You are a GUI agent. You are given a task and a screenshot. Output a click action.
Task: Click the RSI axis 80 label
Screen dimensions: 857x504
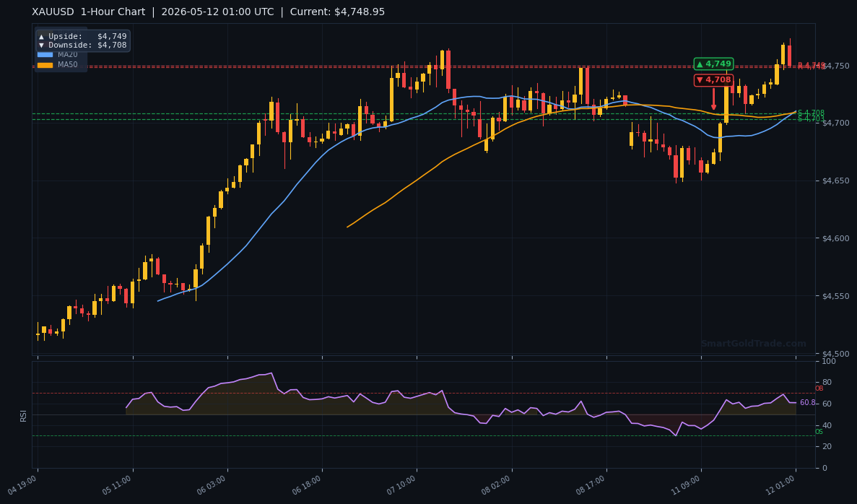[x=827, y=383]
